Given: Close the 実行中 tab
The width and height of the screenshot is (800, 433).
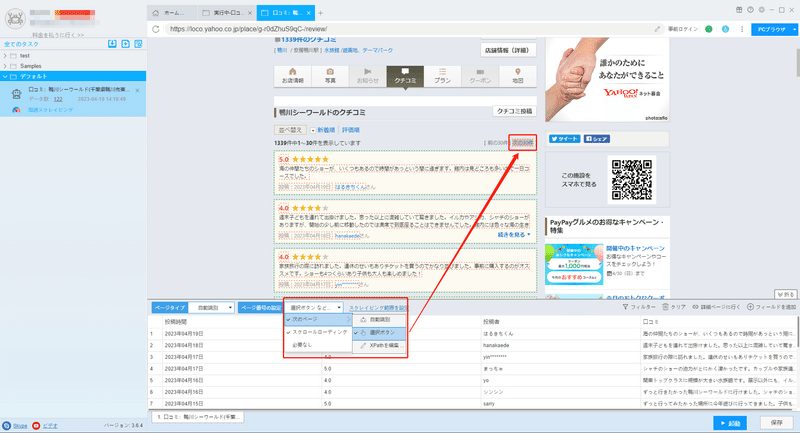Looking at the screenshot, I should 249,13.
